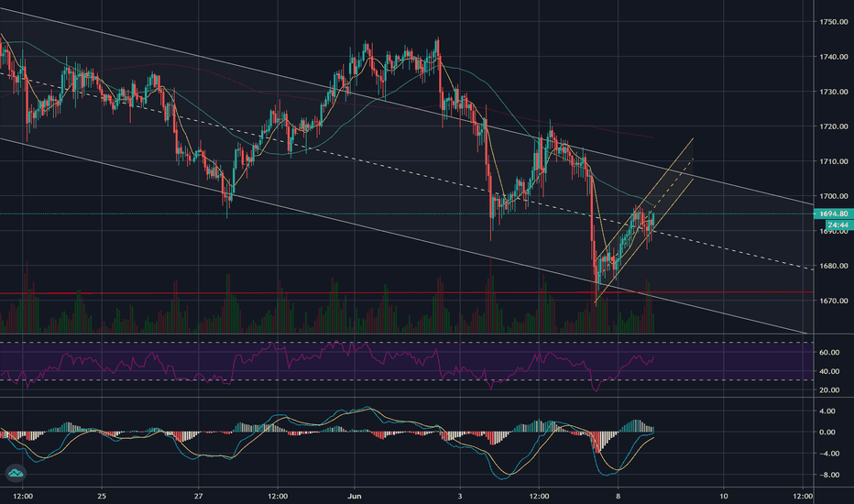The height and width of the screenshot is (504, 854).
Task: Click the 24:44 countdown label
Action: point(838,225)
